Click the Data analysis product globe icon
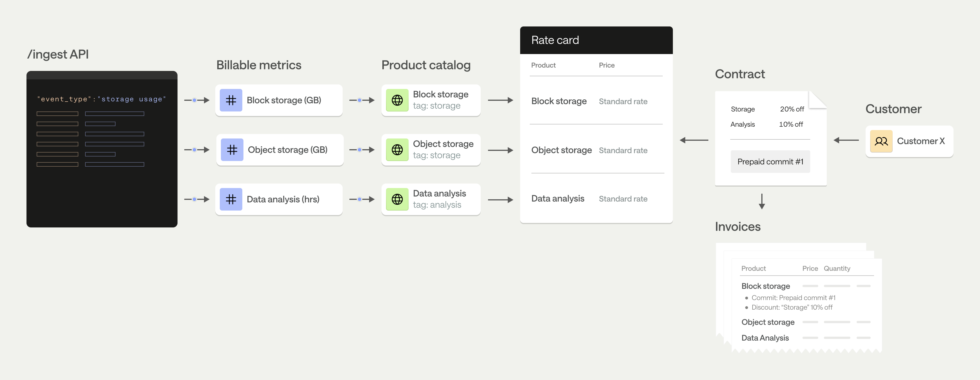Viewport: 980px width, 380px height. tap(397, 199)
